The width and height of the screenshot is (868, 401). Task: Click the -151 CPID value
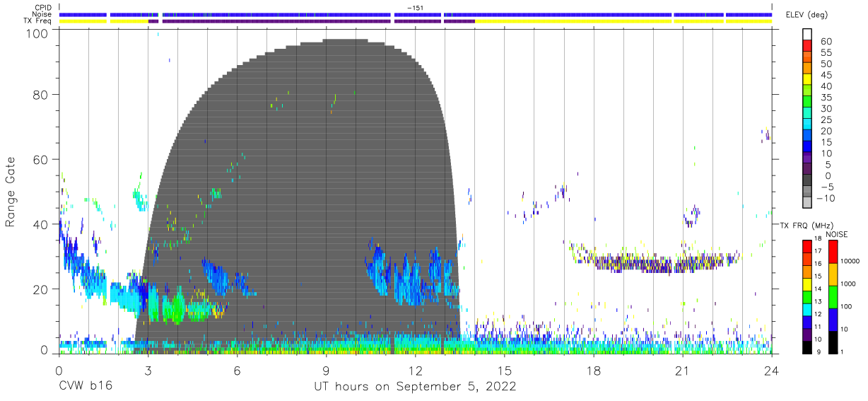(x=415, y=7)
